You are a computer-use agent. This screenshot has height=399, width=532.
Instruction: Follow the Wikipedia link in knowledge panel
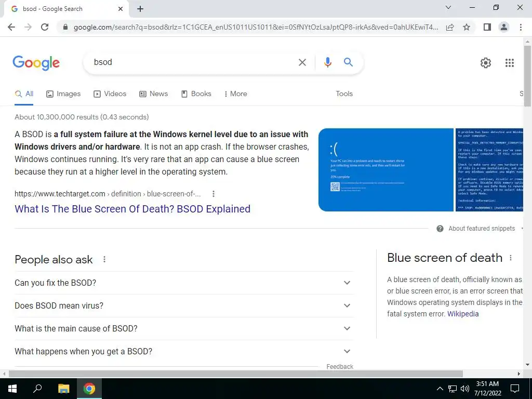pyautogui.click(x=463, y=314)
